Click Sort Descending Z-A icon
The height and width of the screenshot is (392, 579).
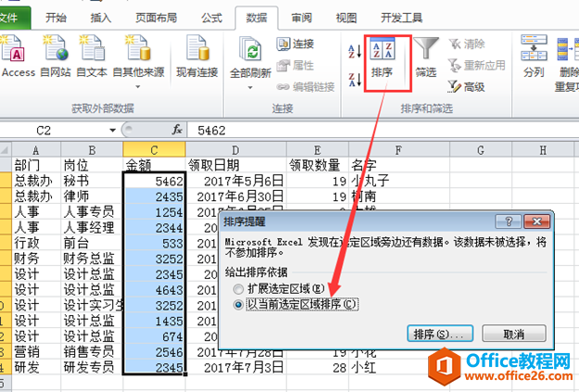click(355, 79)
